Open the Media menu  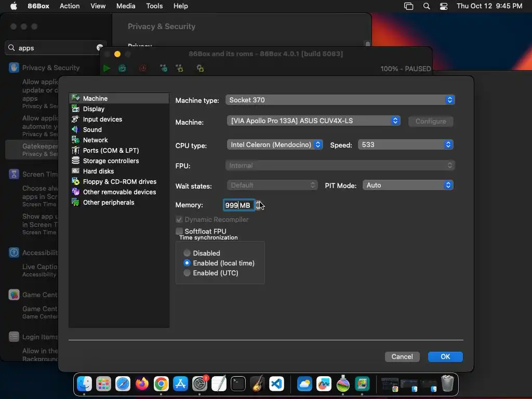126,6
